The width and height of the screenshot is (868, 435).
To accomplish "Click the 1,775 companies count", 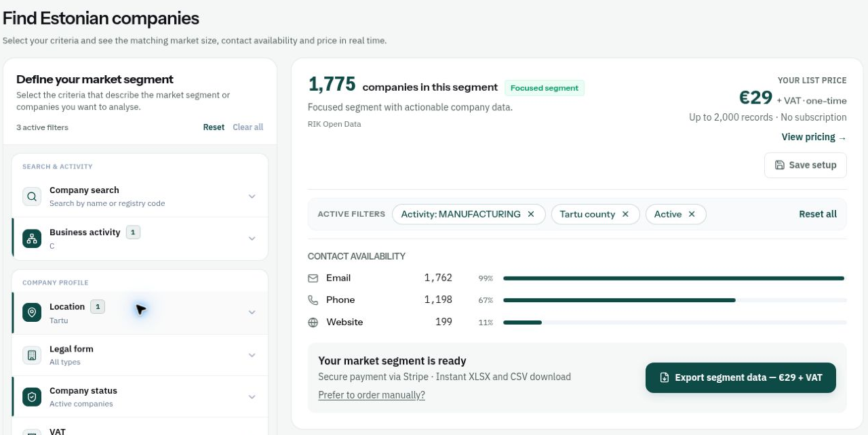I will click(x=332, y=84).
